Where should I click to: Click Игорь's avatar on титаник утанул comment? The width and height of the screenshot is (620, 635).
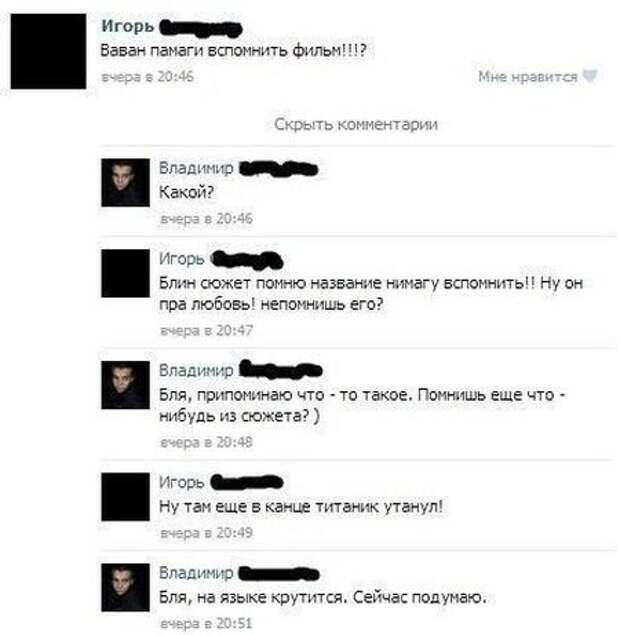tap(125, 496)
